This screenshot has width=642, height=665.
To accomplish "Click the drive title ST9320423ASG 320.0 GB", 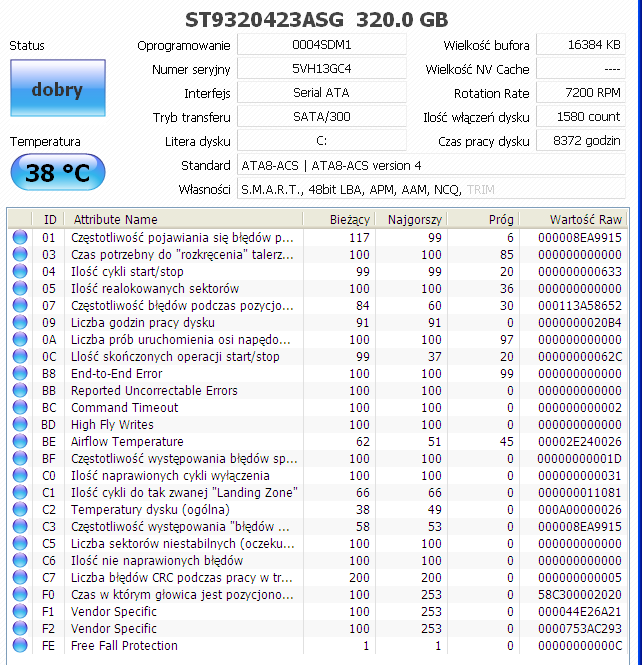I will pos(317,20).
